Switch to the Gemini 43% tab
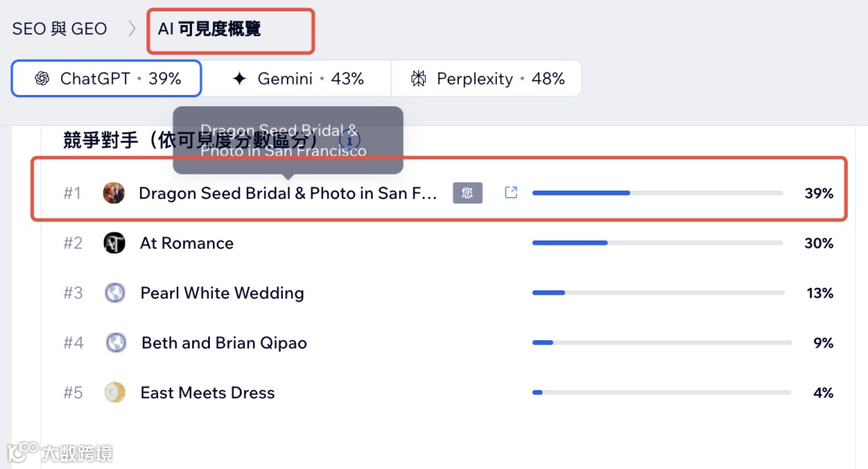 coord(297,79)
